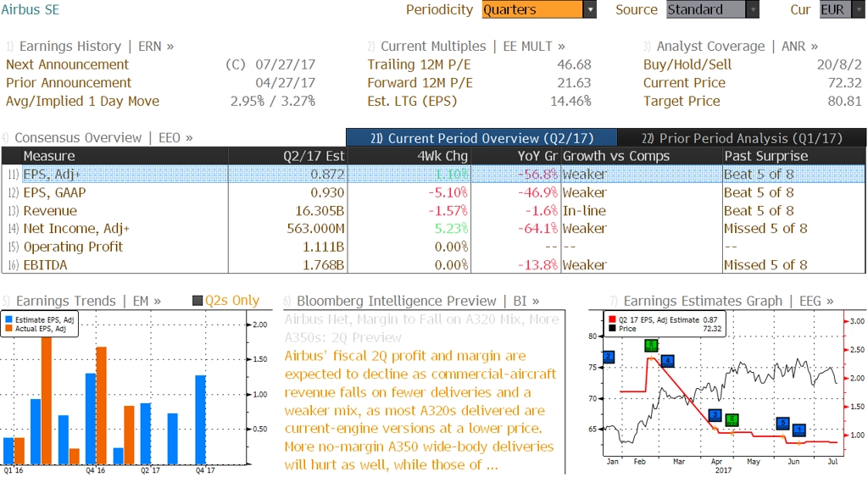Click Prior Announcement date 04/27/17

click(285, 83)
